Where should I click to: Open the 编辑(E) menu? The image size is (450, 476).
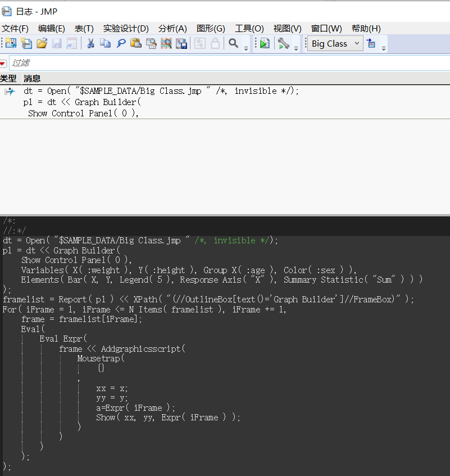[x=52, y=29]
